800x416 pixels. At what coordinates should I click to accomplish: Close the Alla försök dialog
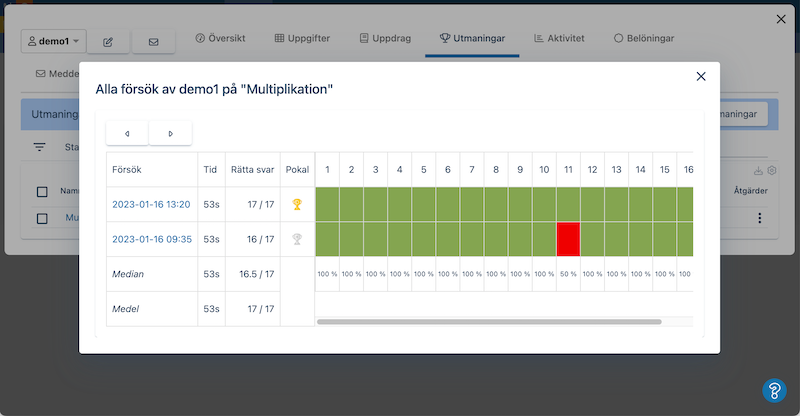tap(701, 77)
